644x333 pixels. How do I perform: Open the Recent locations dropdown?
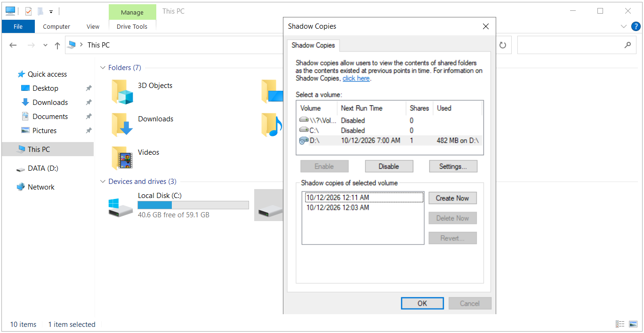45,45
